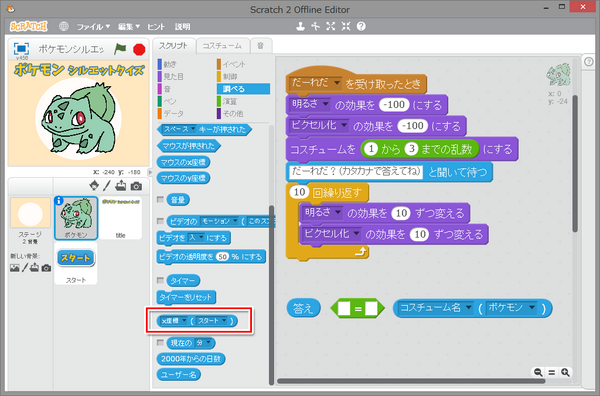Upload sprite from file icon
This screenshot has width=600, height=396.
coord(121,186)
